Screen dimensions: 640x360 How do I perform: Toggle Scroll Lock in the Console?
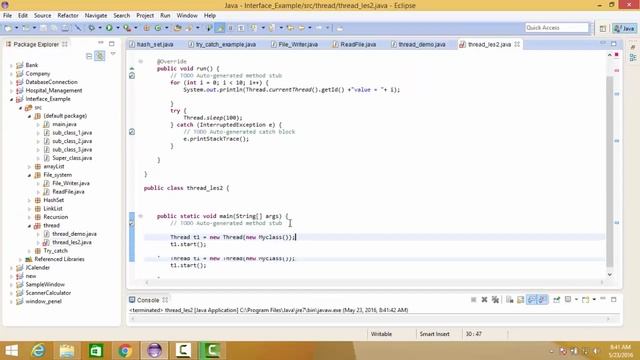click(x=520, y=300)
